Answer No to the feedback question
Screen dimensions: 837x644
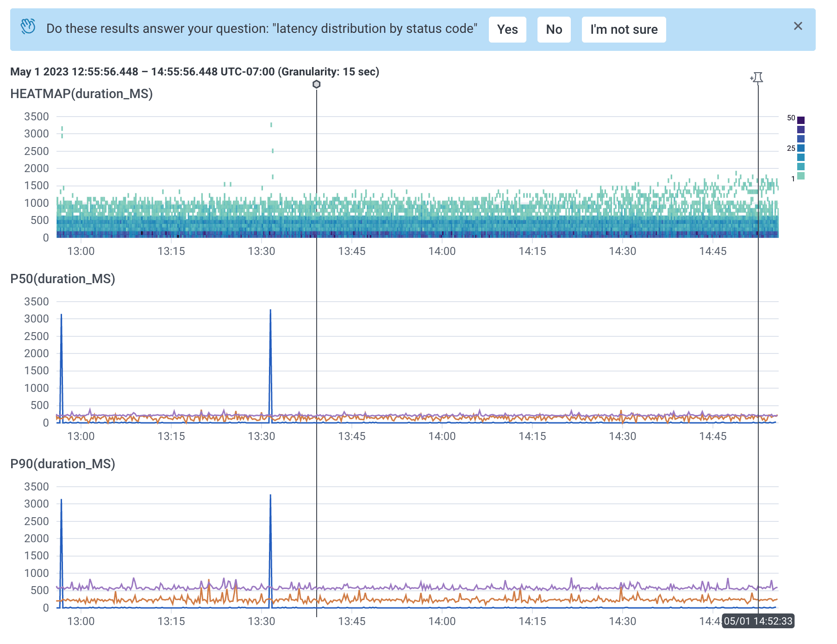click(x=554, y=29)
